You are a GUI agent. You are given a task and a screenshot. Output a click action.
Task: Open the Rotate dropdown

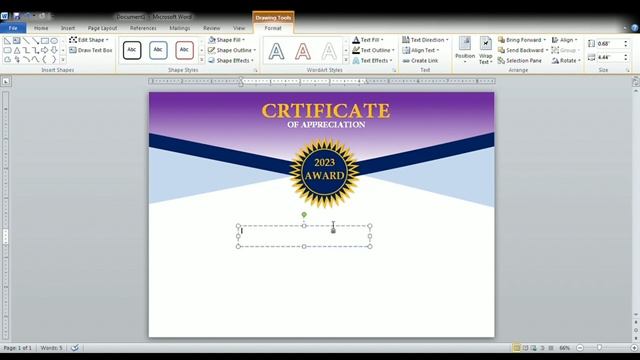point(566,60)
